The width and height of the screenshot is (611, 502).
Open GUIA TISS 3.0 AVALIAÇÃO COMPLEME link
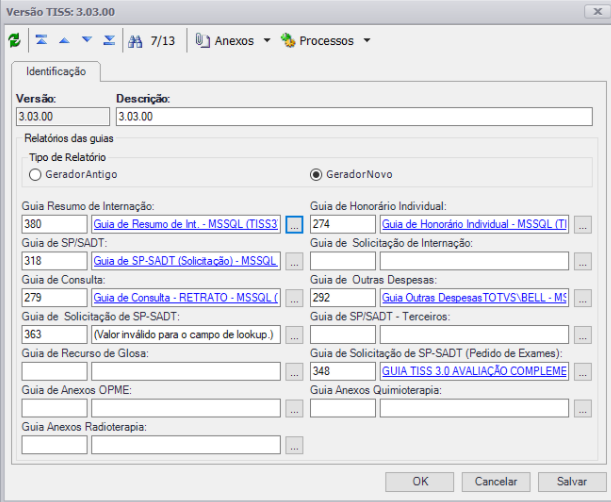(474, 371)
